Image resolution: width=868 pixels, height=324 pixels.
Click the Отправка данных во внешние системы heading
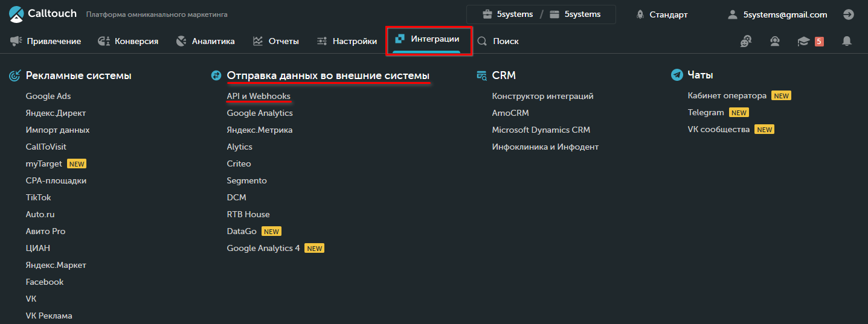(328, 75)
